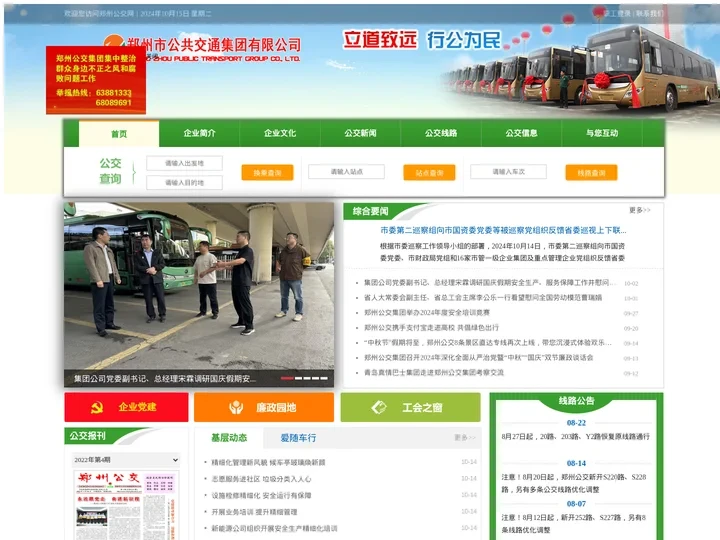720x540 pixels.
Task: Focus the 请输入站点 input field
Action: [x=346, y=172]
